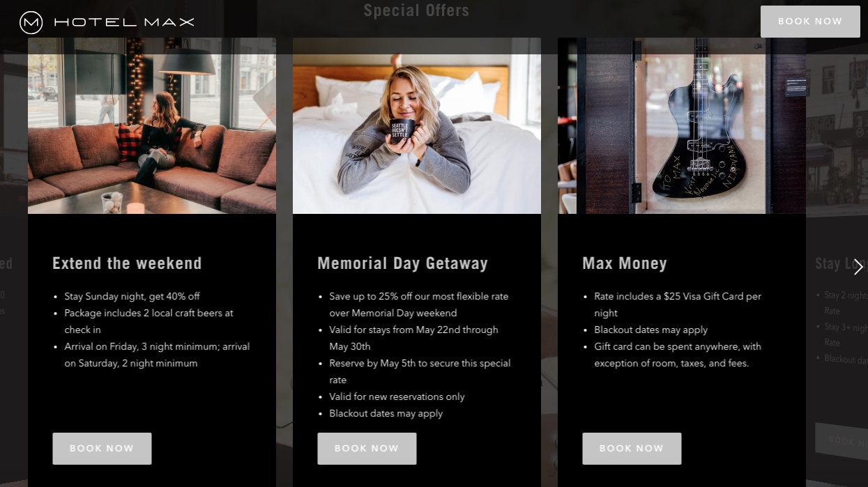Click the faded Book Now button on the right card

[x=842, y=440]
